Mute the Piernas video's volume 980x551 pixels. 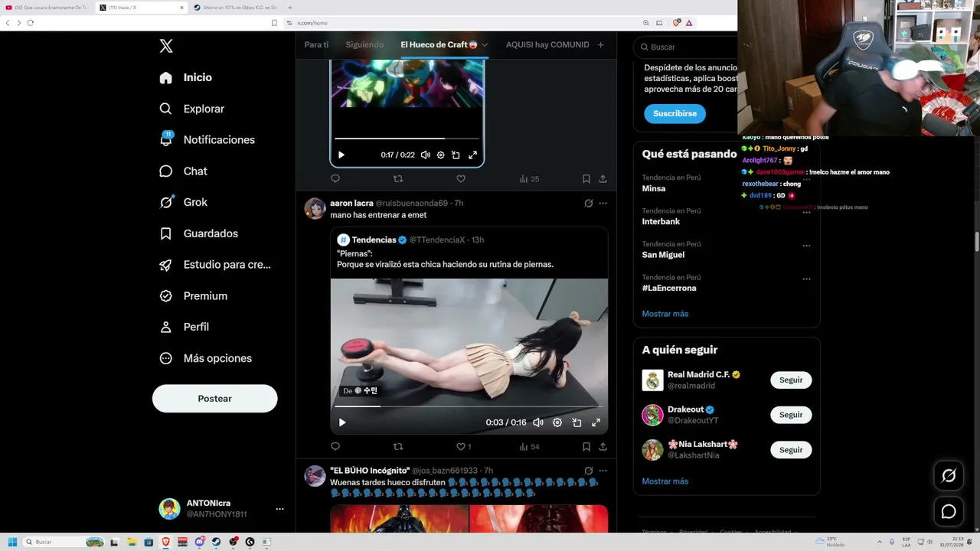pos(538,422)
